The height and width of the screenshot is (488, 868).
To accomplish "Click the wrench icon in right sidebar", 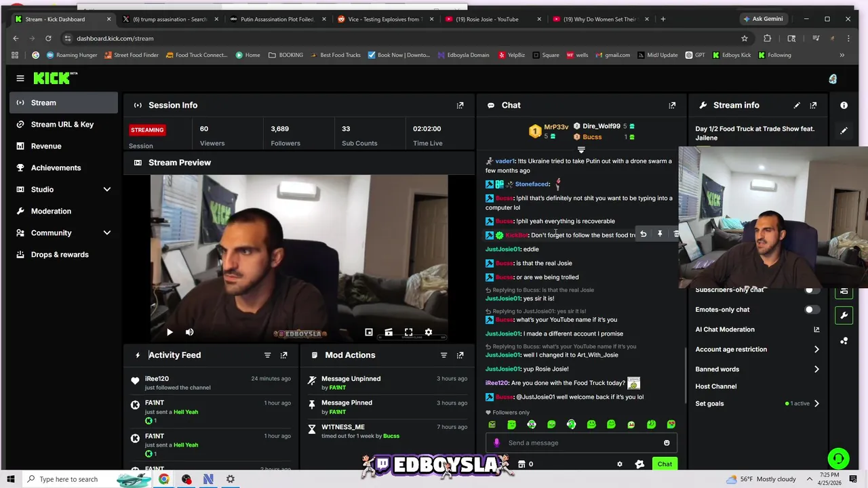I will 844,315.
